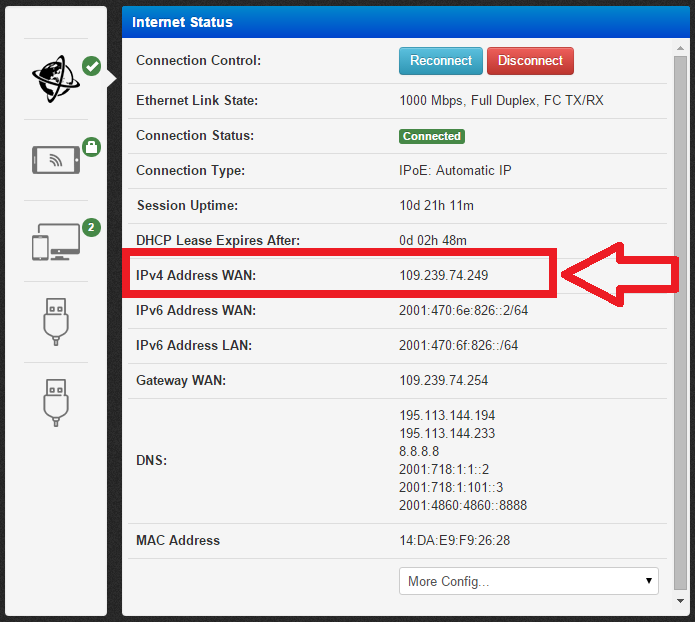Select the second USB port icon

pyautogui.click(x=56, y=400)
